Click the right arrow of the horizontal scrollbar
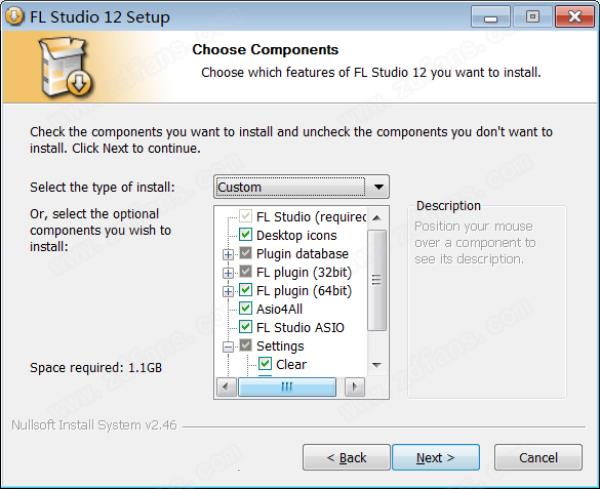The width and height of the screenshot is (600, 489). point(355,387)
